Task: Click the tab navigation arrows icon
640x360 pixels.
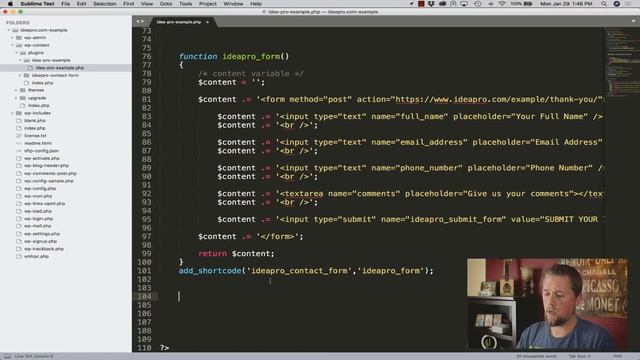Action: [140, 22]
